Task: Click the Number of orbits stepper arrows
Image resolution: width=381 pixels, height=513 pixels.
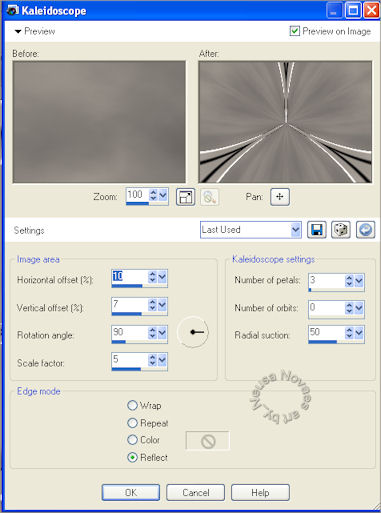Action: click(x=349, y=308)
